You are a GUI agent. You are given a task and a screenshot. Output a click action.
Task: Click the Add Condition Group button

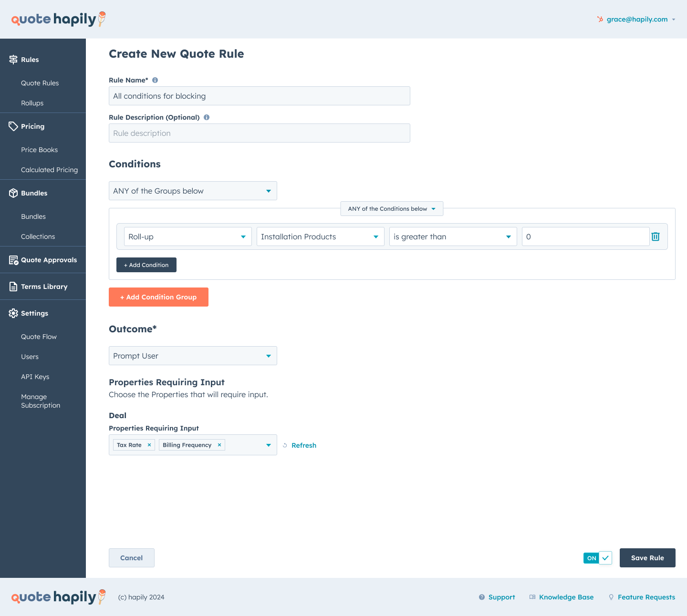158,297
